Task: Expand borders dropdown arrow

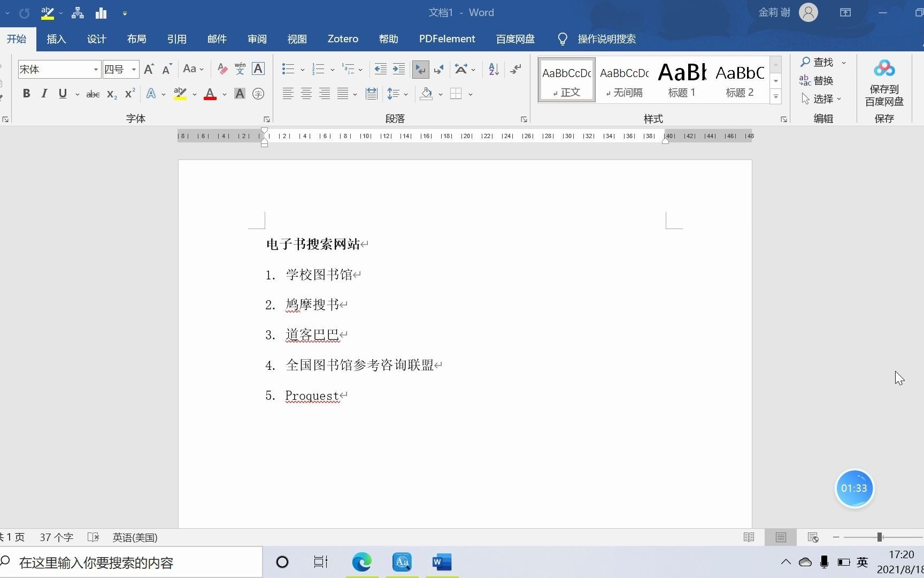Action: 471,94
